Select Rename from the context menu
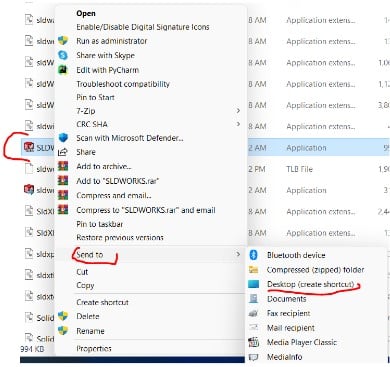The image size is (390, 367). pos(90,331)
